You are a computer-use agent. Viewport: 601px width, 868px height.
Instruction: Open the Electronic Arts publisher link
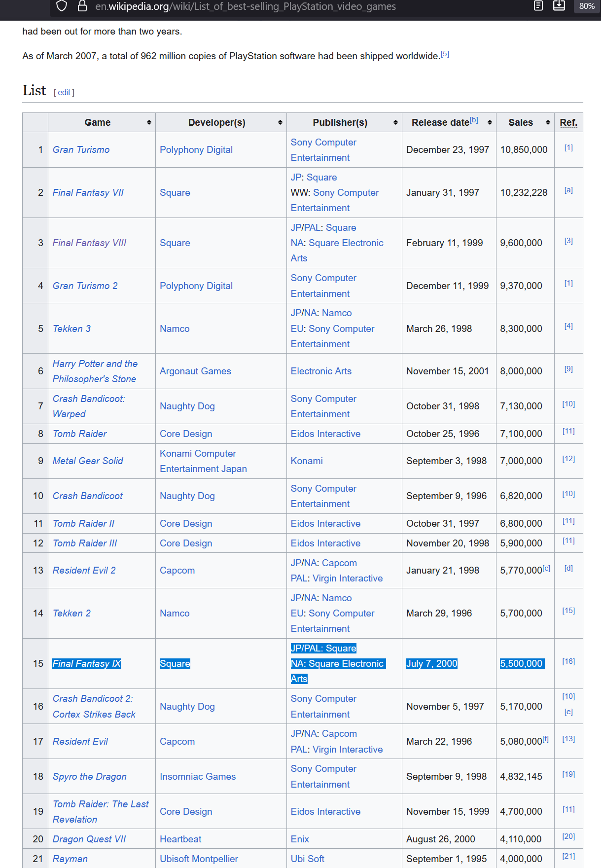321,371
